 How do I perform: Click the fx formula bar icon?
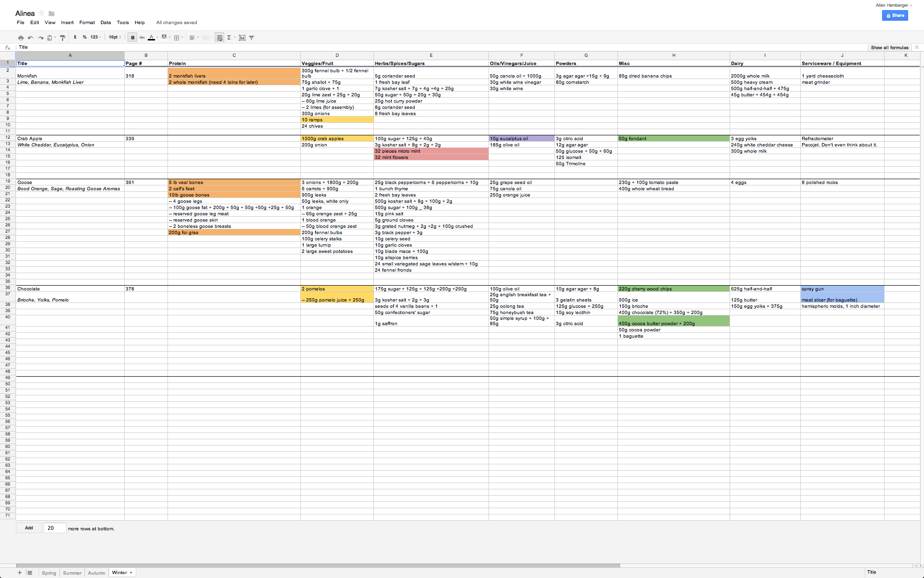coord(8,47)
